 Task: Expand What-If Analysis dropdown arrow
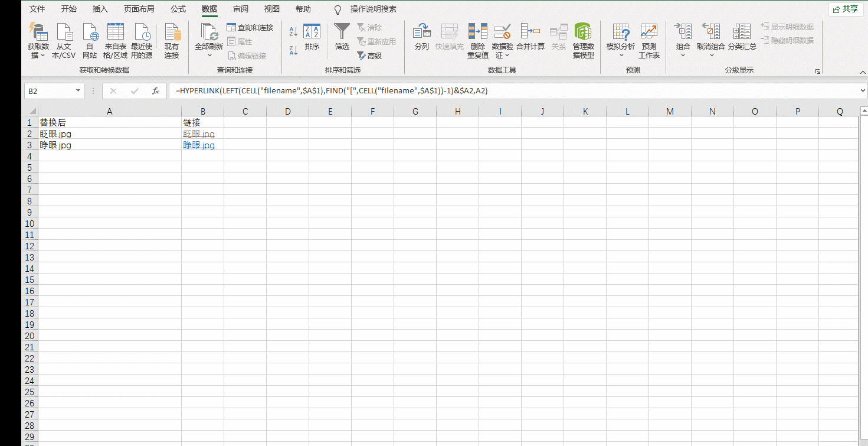pos(621,56)
